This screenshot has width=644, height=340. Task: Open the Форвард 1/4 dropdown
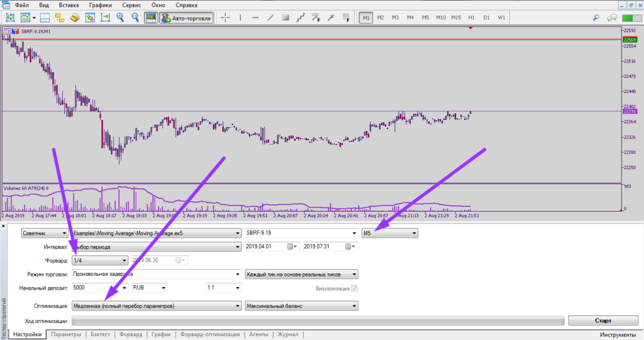[x=100, y=260]
